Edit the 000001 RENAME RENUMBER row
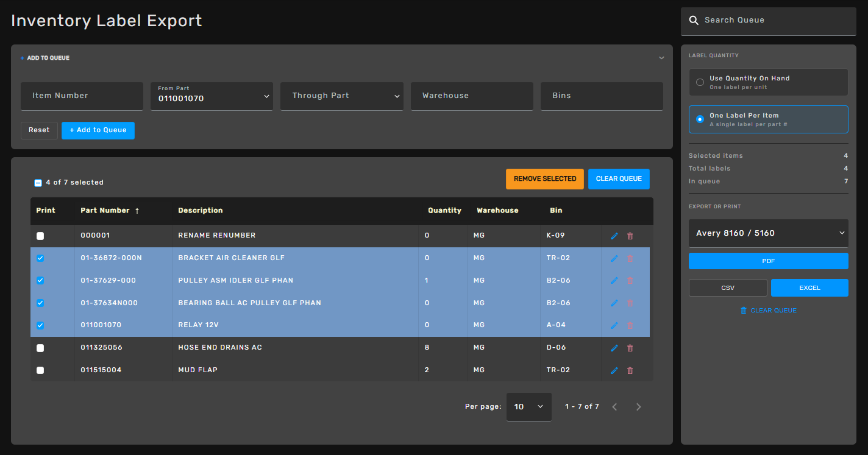The height and width of the screenshot is (455, 868). (x=614, y=236)
